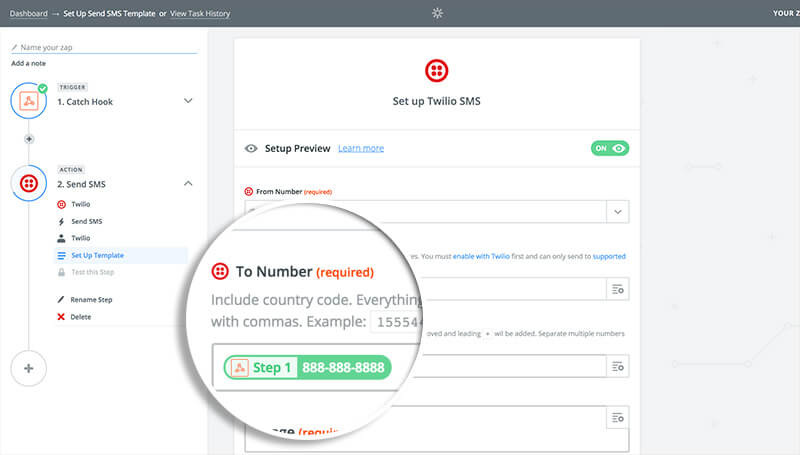
Task: Click the Name your zap field
Action: (104, 47)
